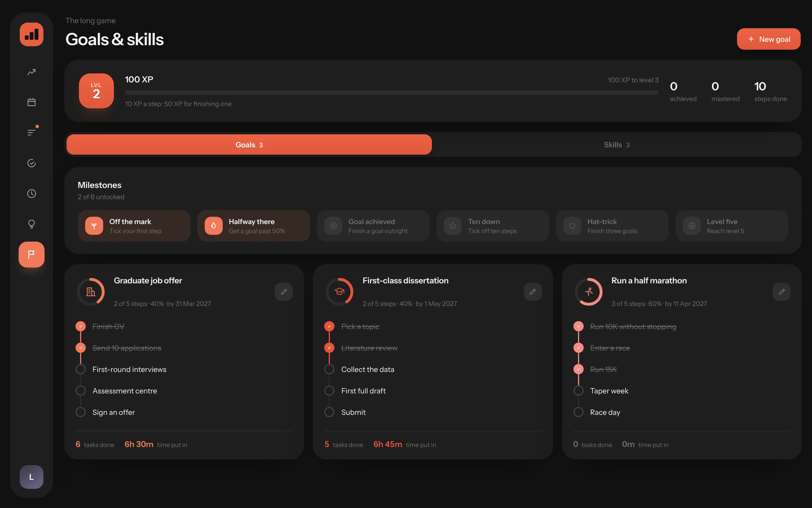Open the circled checkmark habits icon
Screen dimensions: 812x508
click(32, 163)
